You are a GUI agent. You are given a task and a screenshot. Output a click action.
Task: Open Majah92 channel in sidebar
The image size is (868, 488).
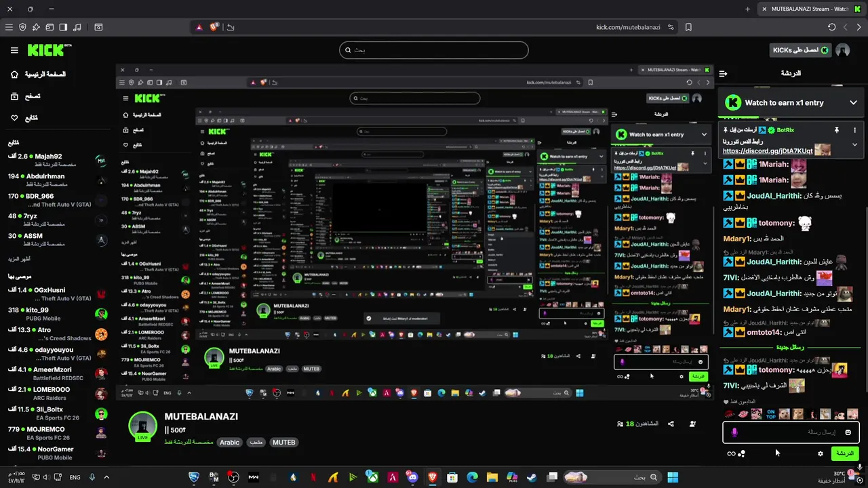point(58,160)
